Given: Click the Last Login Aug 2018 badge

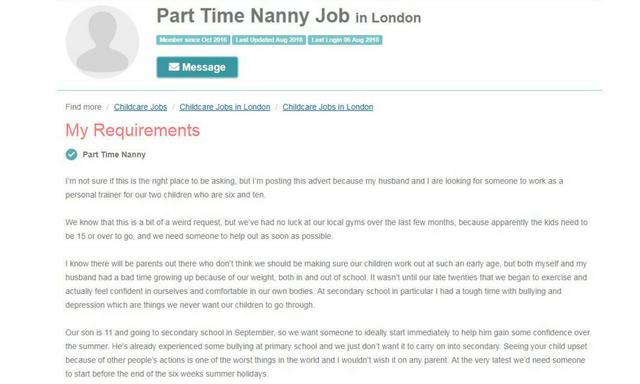Looking at the screenshot, I should click(x=345, y=40).
